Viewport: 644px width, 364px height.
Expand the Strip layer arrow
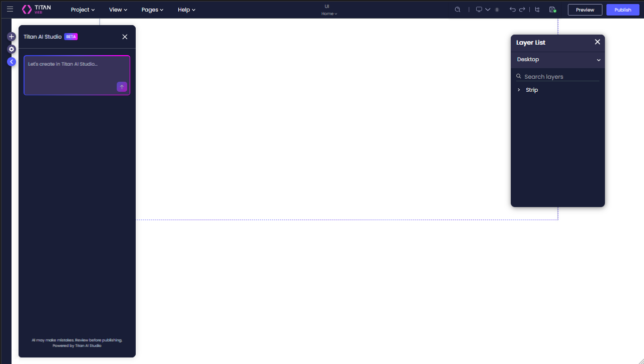coord(519,90)
